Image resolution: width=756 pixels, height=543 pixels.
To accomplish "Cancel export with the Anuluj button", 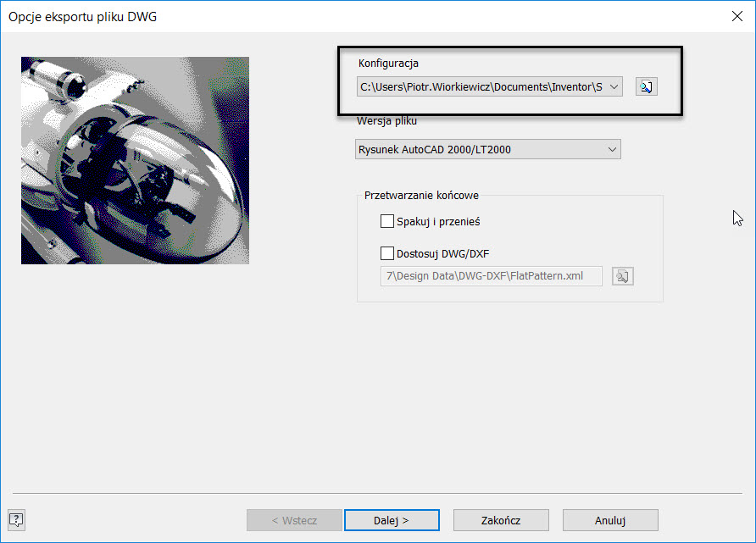I will coord(609,520).
